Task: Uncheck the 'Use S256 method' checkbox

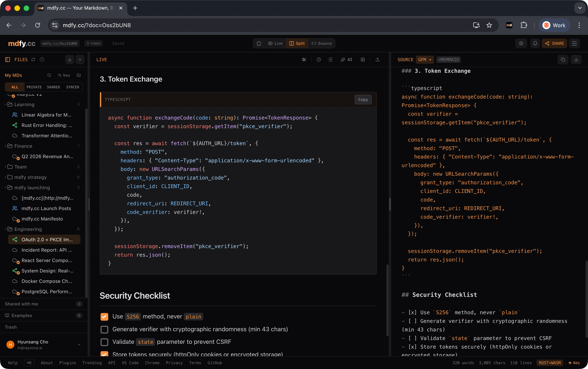Action: click(x=104, y=317)
